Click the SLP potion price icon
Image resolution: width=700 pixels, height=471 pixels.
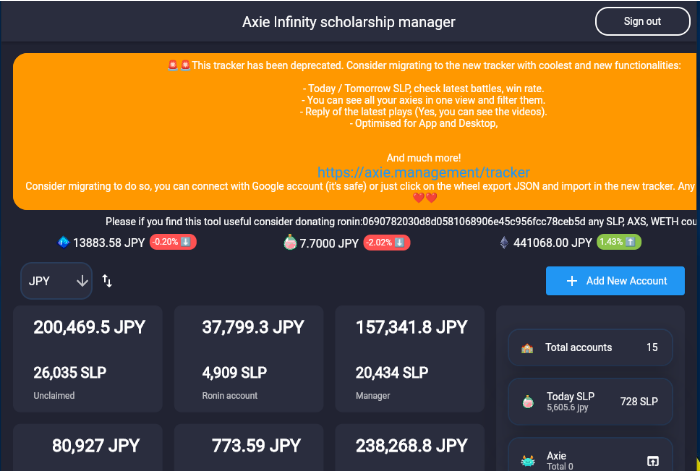[290, 242]
